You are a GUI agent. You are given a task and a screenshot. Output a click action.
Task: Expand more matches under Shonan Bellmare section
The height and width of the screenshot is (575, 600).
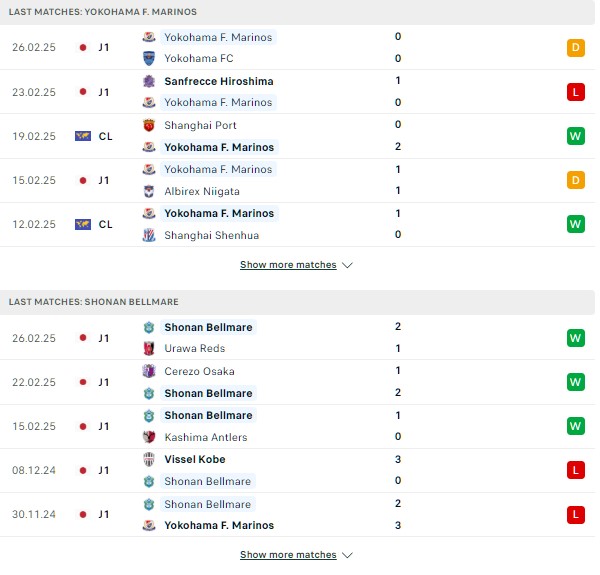click(x=288, y=555)
